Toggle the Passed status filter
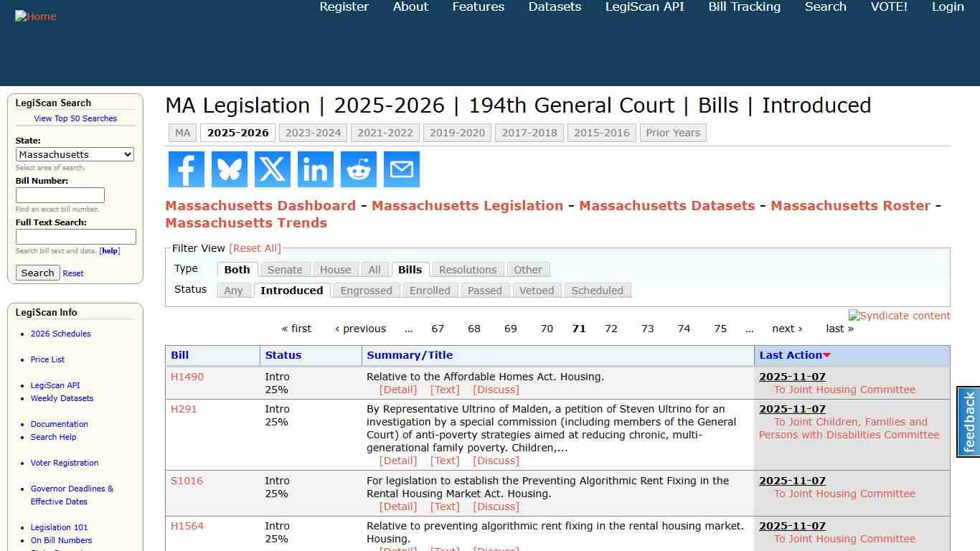980x551 pixels. [x=484, y=290]
